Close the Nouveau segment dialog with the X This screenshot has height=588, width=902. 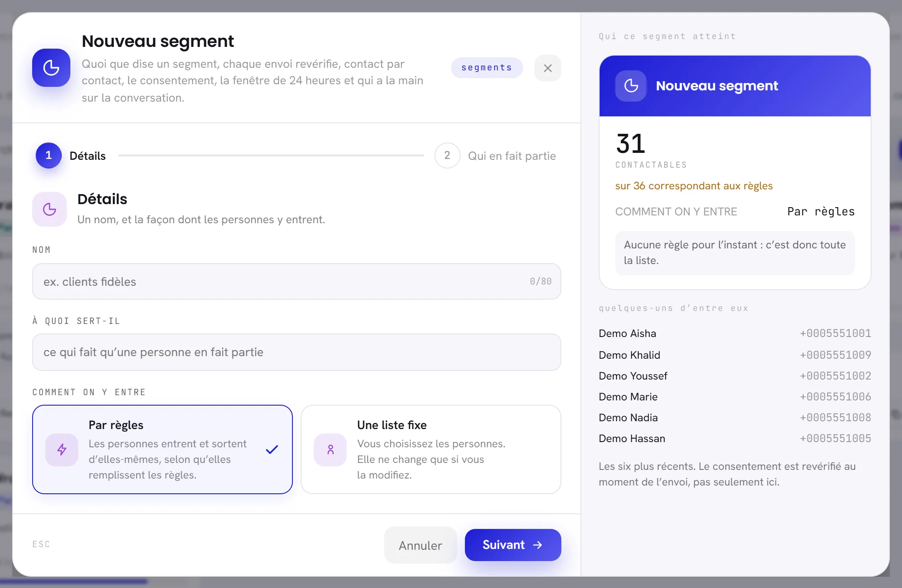[547, 68]
